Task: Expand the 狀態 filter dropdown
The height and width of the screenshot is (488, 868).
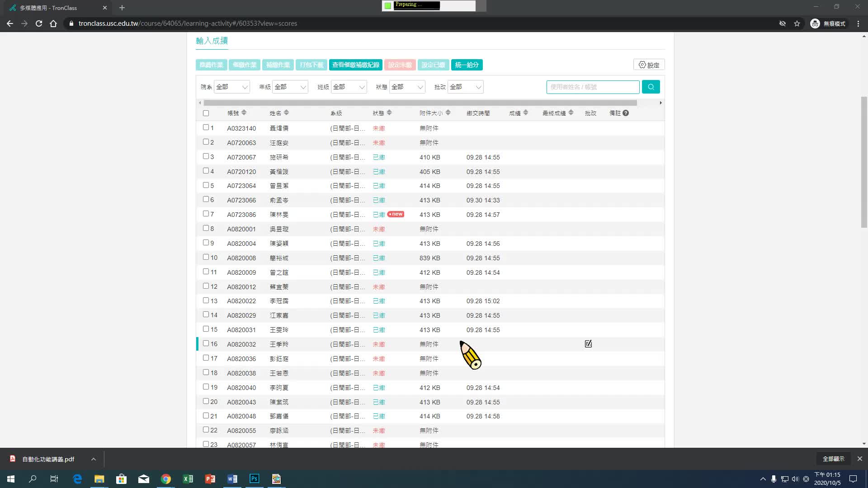Action: pos(407,87)
